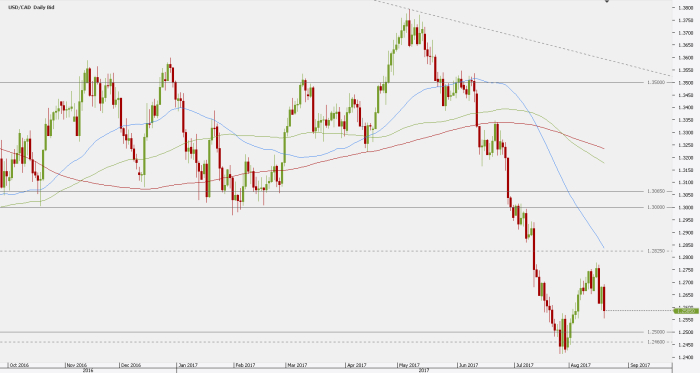This screenshot has height=373, width=700.
Task: Click the 1.25000 support level label
Action: (656, 332)
